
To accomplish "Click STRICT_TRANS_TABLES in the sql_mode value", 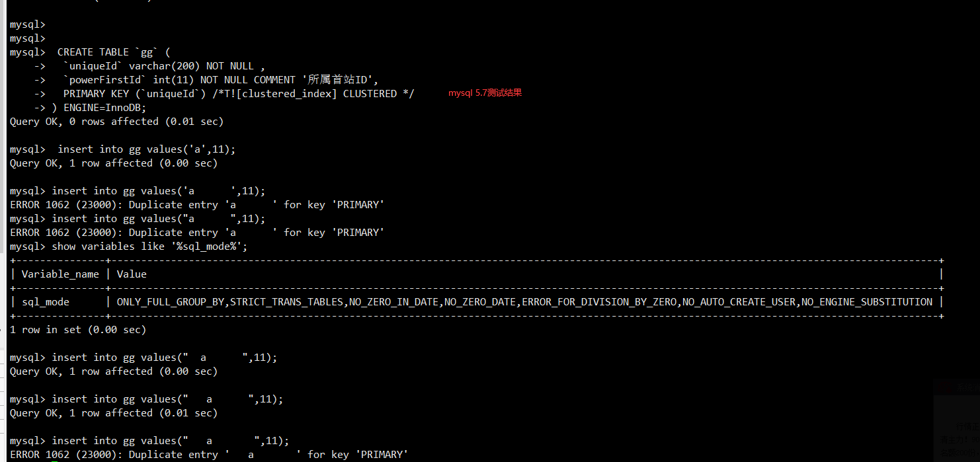I will coord(286,302).
